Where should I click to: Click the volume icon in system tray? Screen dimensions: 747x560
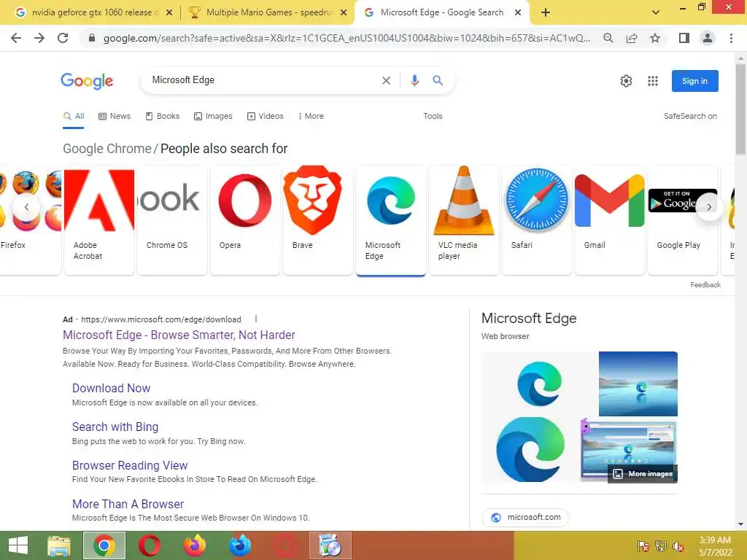pyautogui.click(x=678, y=546)
